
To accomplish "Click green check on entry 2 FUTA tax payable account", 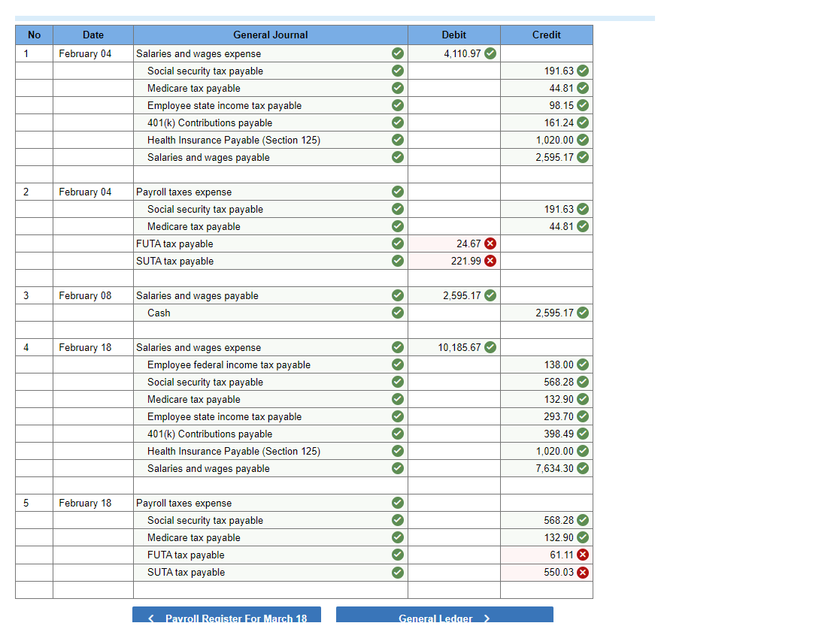I will [398, 243].
